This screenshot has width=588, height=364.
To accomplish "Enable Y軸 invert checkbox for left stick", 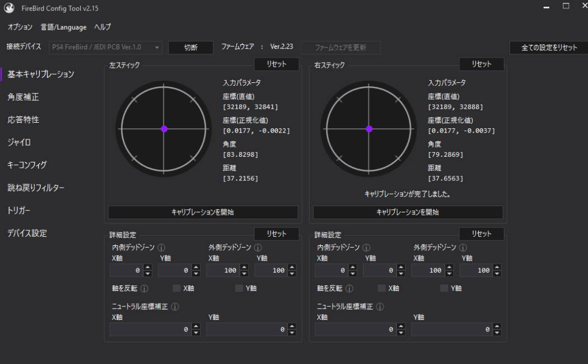I will 239,288.
